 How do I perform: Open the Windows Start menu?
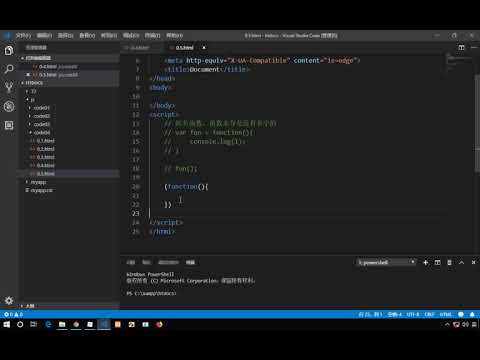[x=7, y=324]
